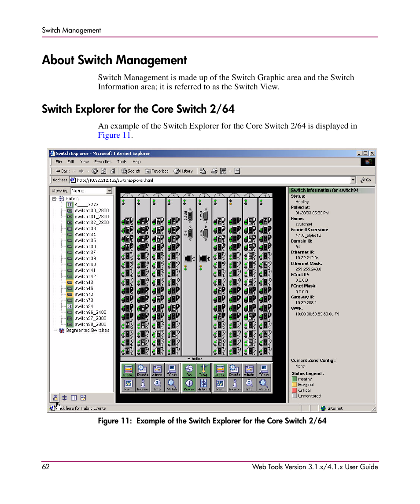This screenshot has width=420, height=504.
Task: Click the Healthy green legend swatch
Action: pyautogui.click(x=294, y=379)
